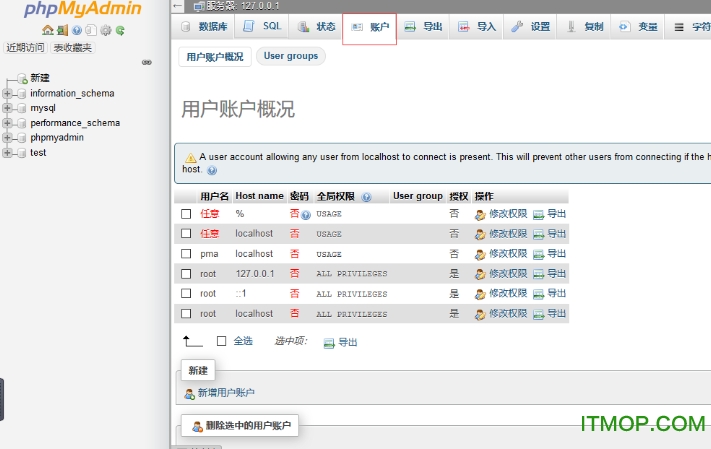
Task: Edit privileges for root at 127.0.0.1
Action: tap(501, 274)
